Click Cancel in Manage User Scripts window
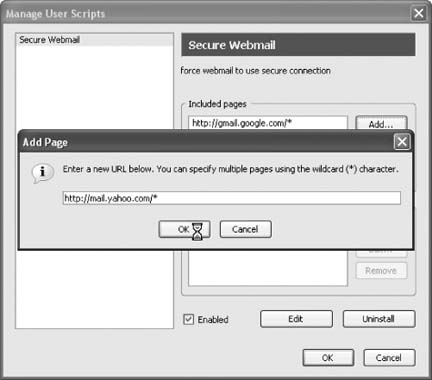 pos(389,358)
